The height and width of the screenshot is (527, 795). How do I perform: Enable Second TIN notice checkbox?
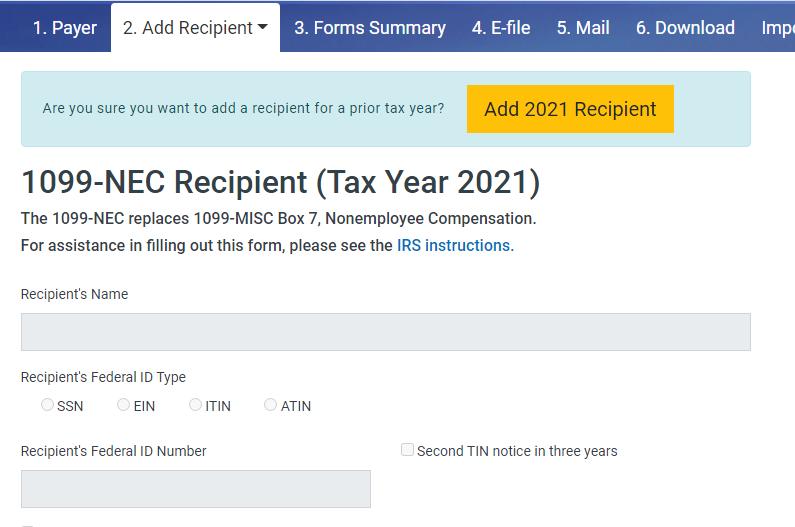[408, 450]
